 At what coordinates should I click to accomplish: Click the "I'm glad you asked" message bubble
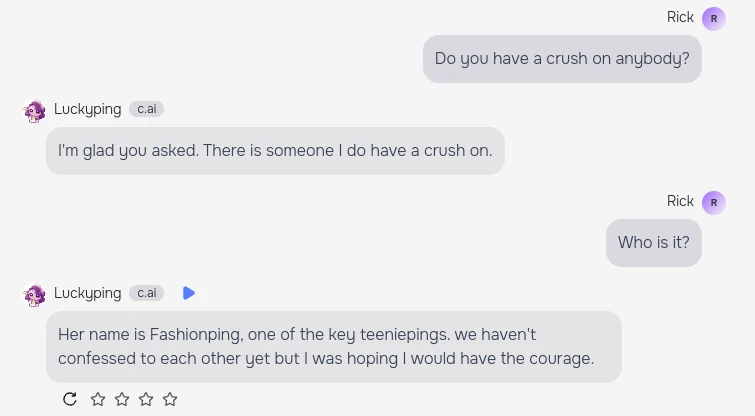[x=275, y=151]
